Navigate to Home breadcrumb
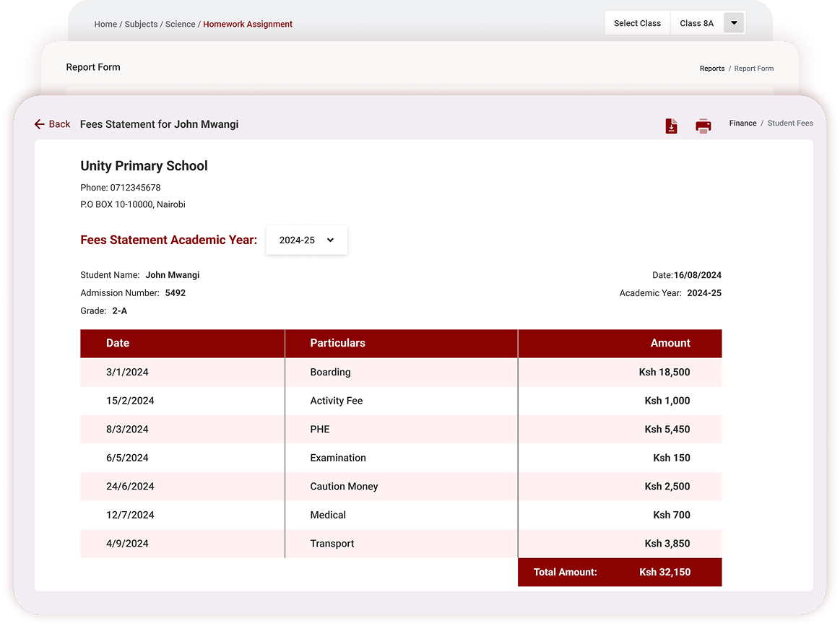 105,25
